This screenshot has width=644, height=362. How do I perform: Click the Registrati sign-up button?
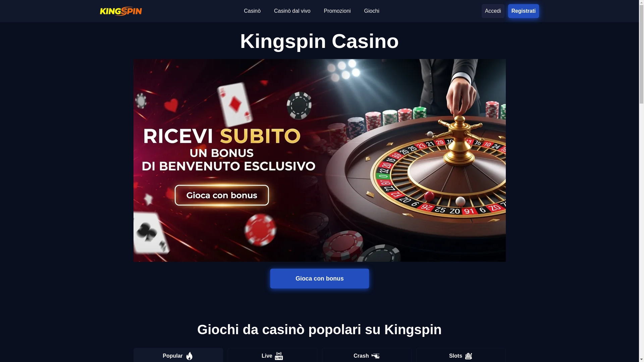(523, 11)
